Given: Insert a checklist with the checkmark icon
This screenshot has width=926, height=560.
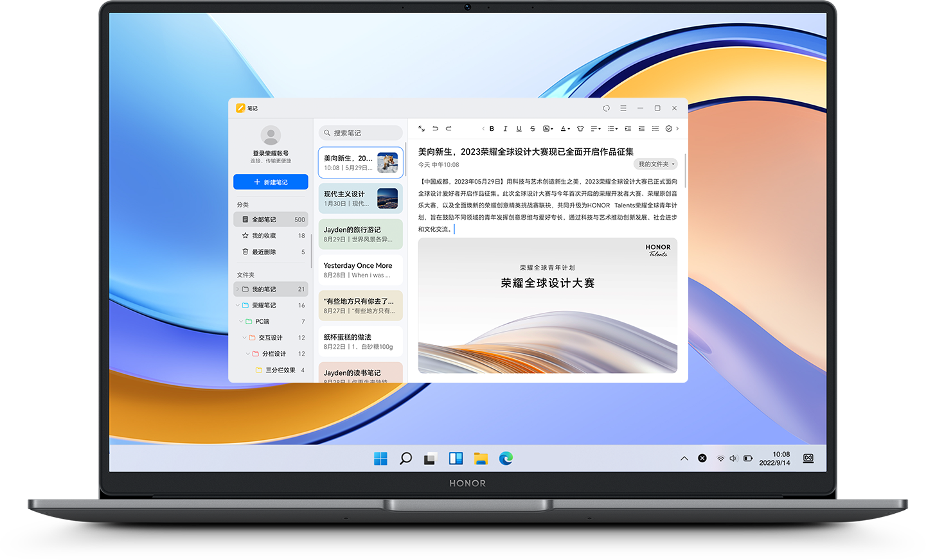Looking at the screenshot, I should click(668, 128).
